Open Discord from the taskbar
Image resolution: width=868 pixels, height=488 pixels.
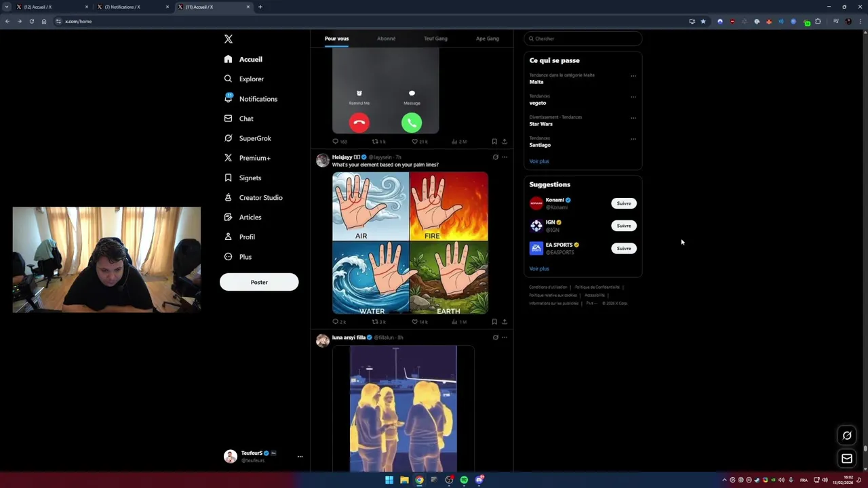(x=479, y=480)
